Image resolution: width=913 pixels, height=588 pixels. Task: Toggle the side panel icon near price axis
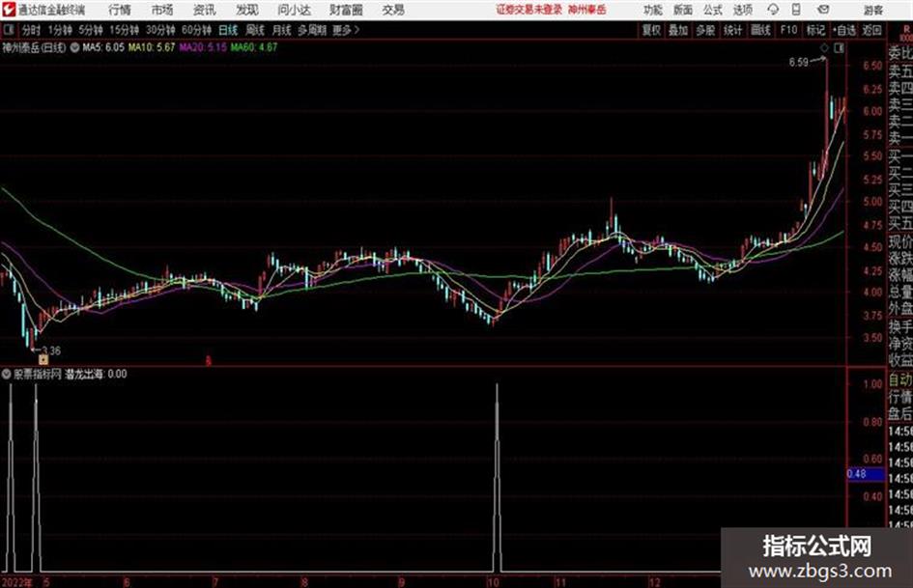839,48
